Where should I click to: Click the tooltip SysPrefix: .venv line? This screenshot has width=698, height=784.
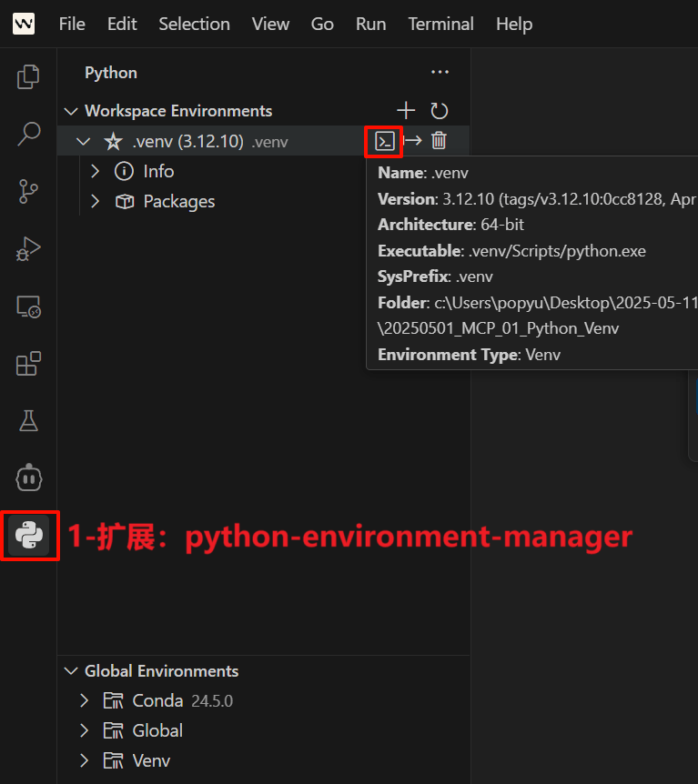[435, 276]
